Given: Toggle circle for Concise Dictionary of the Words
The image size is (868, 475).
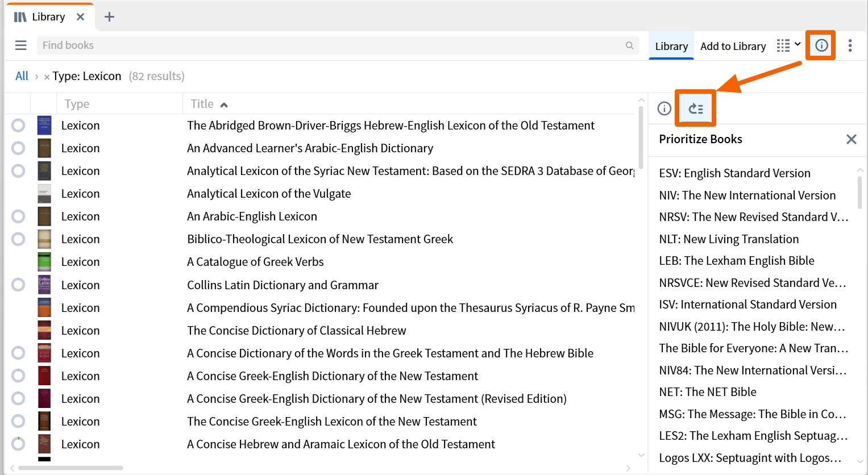Looking at the screenshot, I should tap(18, 353).
